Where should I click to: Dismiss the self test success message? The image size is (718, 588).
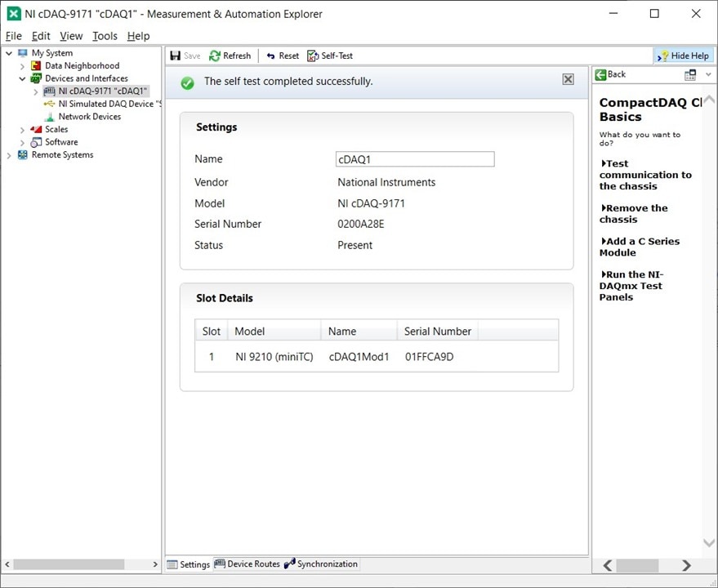point(568,79)
